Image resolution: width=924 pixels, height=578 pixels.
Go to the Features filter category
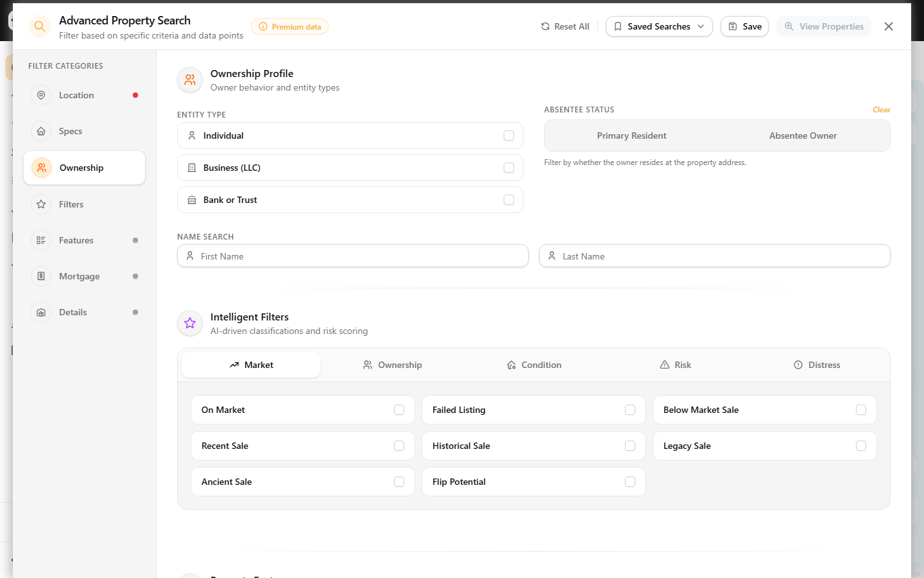[x=84, y=240]
